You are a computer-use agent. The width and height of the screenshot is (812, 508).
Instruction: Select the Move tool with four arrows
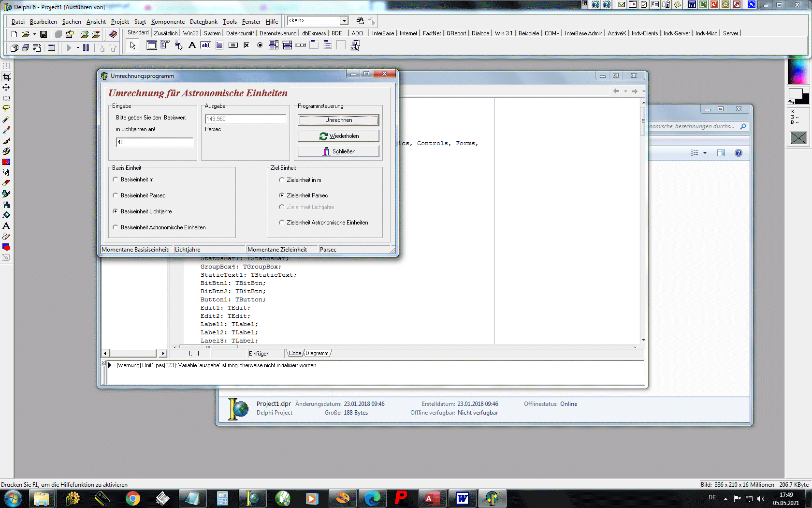[6, 88]
